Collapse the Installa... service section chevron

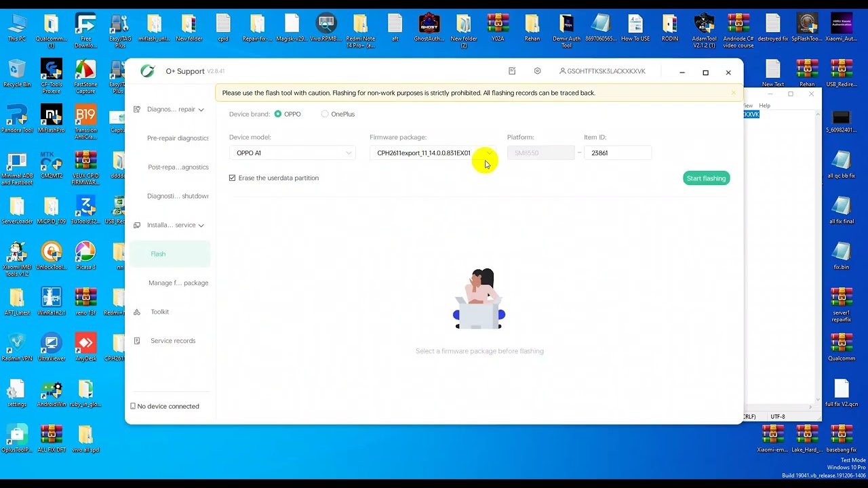coord(201,225)
